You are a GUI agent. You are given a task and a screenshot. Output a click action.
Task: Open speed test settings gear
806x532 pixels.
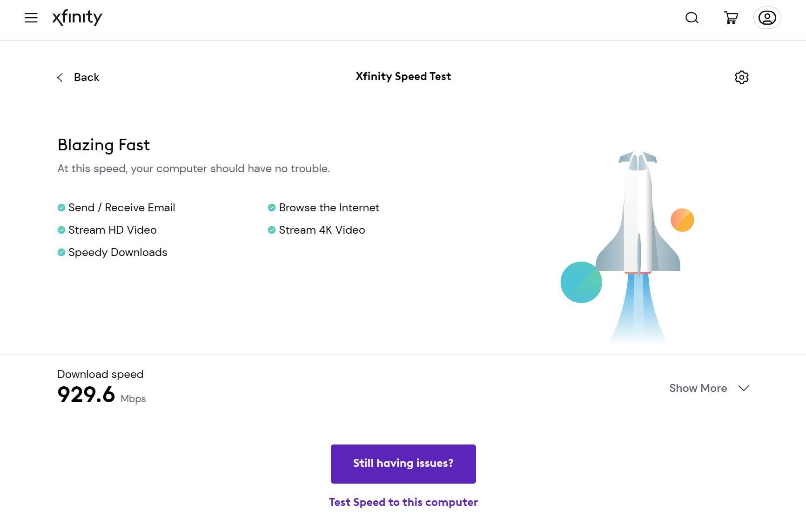click(741, 77)
